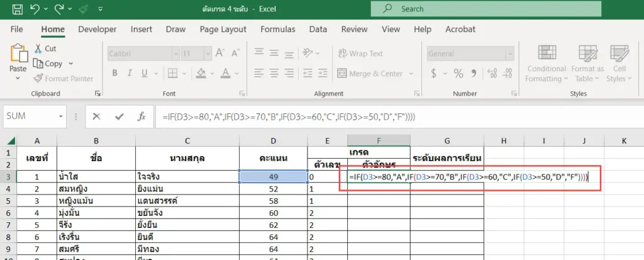Open Undo history dropdown arrow
This screenshot has height=260, width=644.
[45, 9]
